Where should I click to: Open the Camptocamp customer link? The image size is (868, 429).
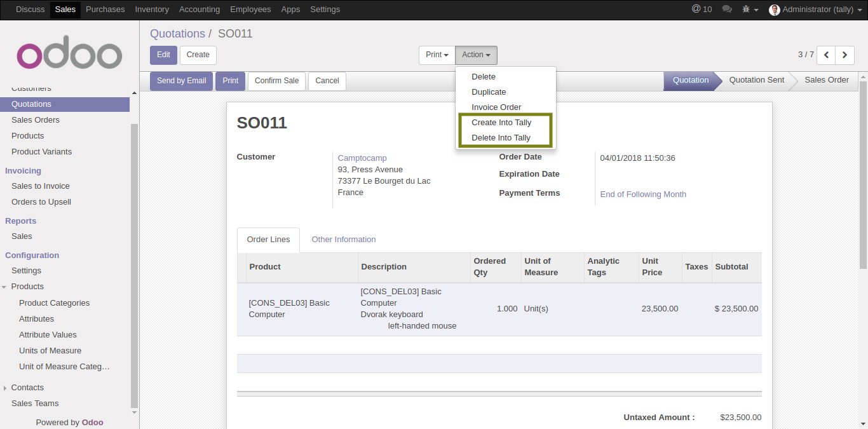362,158
